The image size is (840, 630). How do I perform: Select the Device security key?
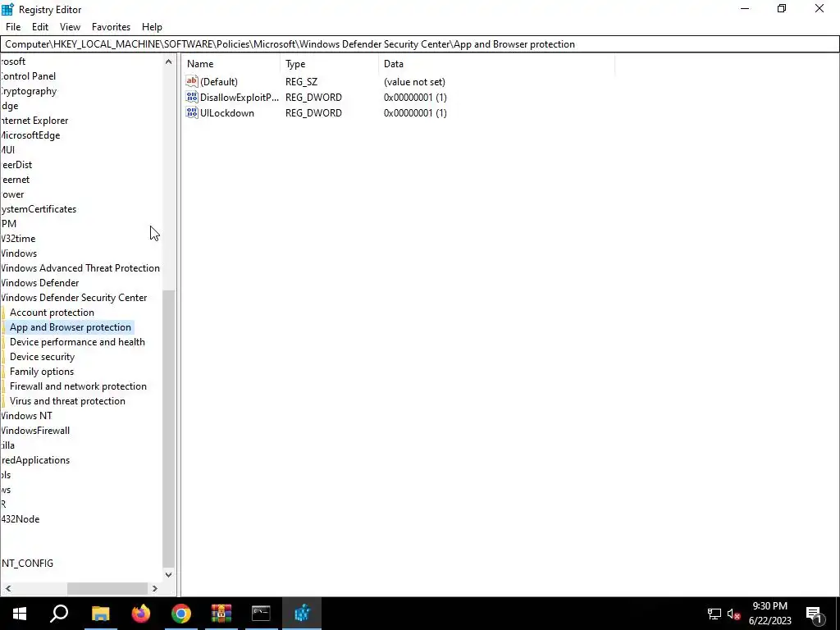tap(43, 357)
